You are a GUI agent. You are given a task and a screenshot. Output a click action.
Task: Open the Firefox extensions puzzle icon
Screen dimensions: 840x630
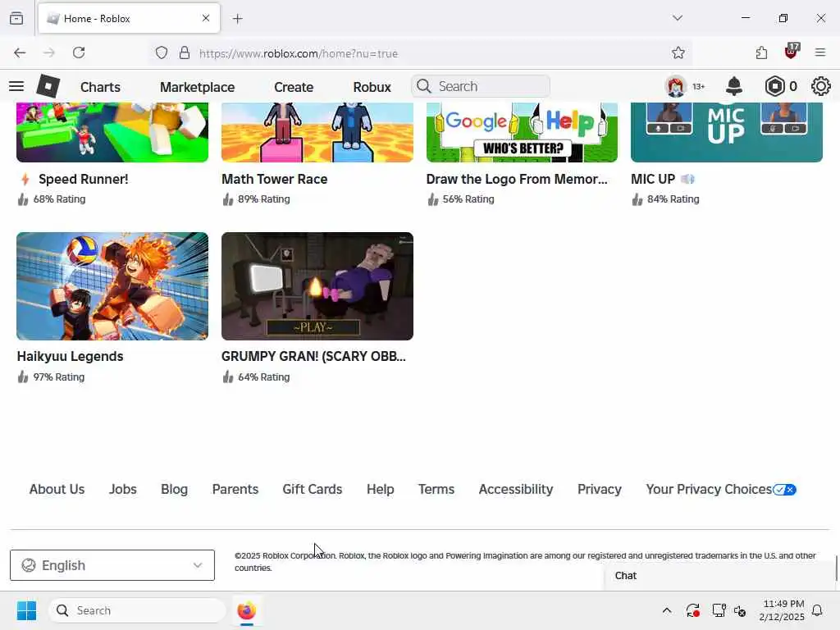[x=761, y=52]
